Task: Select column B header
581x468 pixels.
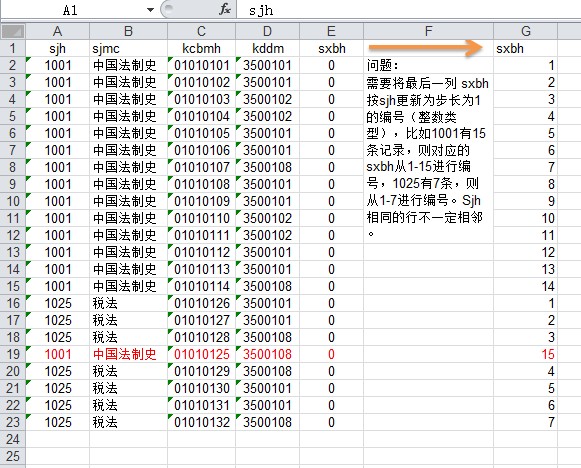Action: tap(128, 31)
